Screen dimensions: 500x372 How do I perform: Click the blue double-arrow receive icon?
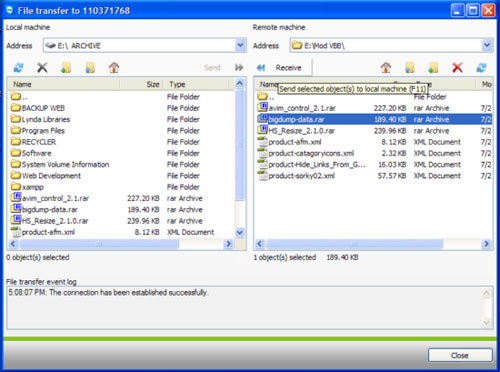coord(261,68)
